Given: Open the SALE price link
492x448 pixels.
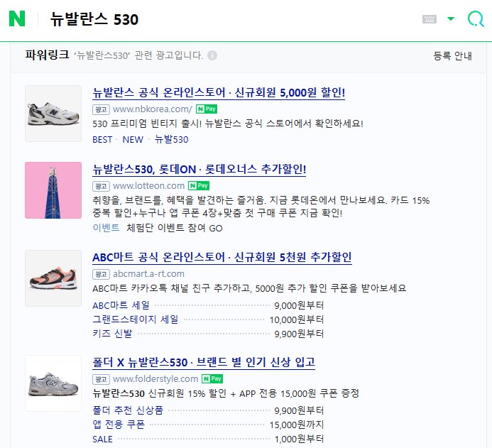Looking at the screenshot, I should 102,439.
